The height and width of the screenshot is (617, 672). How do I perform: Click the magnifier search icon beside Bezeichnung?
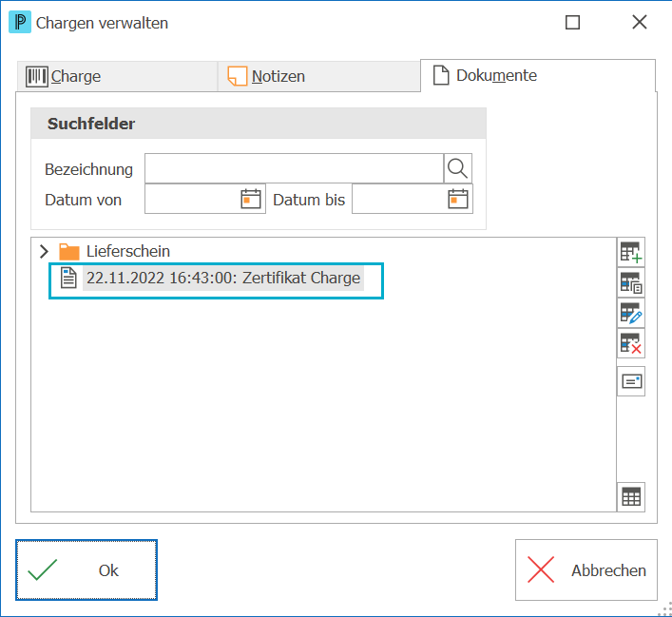[x=457, y=168]
